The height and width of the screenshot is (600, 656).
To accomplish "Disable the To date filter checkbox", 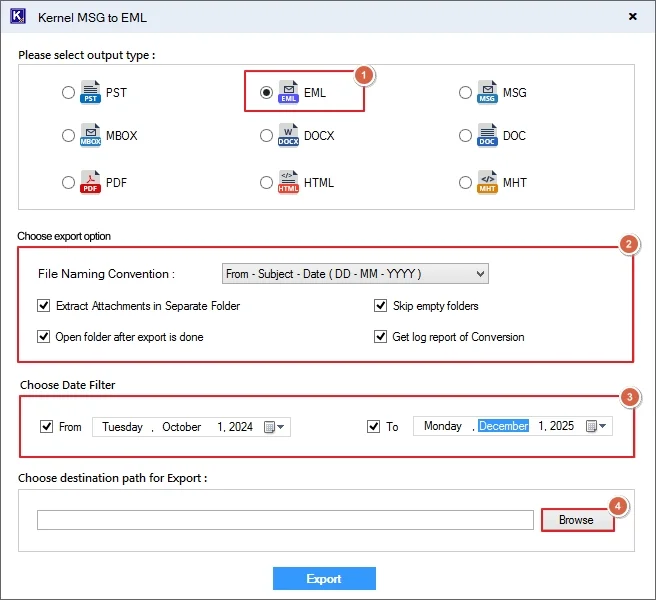I will tap(373, 427).
